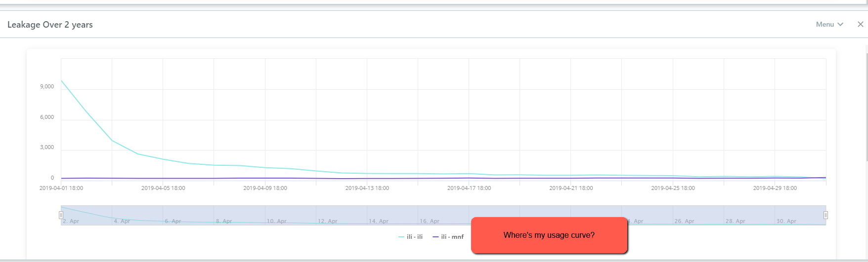Screen dimensions: 868x262
Task: Grab the left navigator range handle
Action: [61, 215]
